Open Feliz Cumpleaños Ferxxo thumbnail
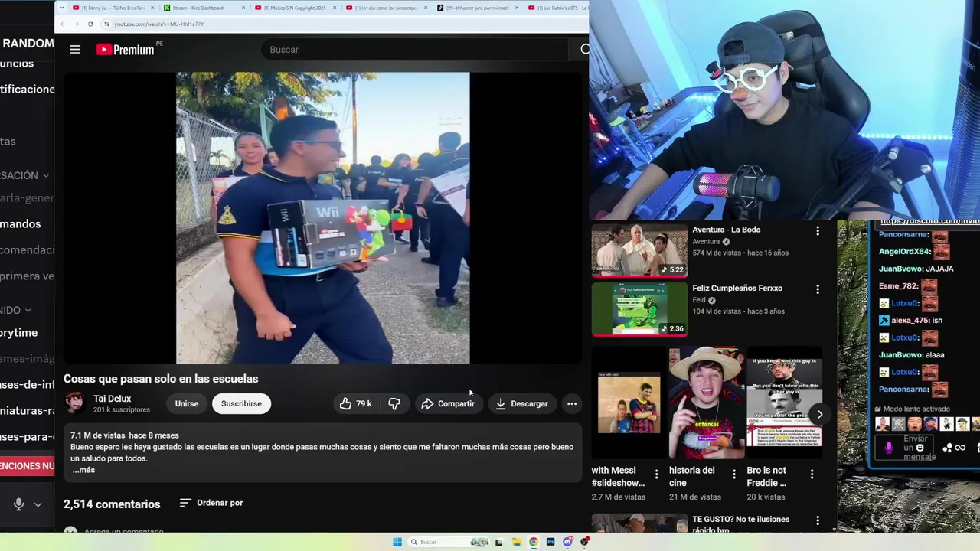980x551 pixels. point(639,309)
